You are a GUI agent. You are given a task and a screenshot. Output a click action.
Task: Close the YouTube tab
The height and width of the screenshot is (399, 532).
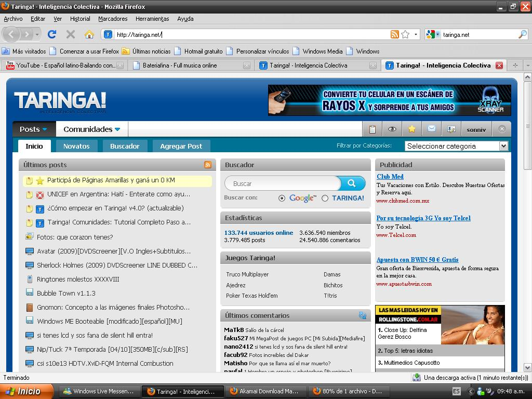click(x=120, y=65)
